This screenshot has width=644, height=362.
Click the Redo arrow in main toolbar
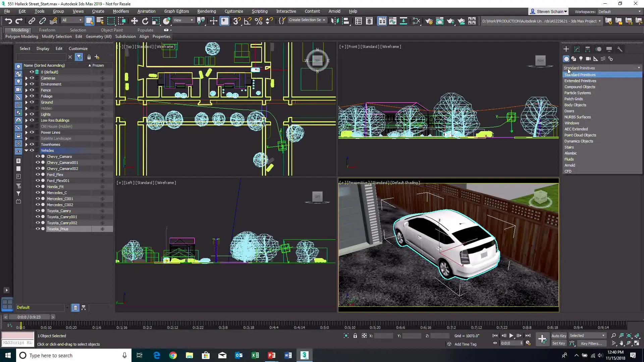tap(19, 21)
